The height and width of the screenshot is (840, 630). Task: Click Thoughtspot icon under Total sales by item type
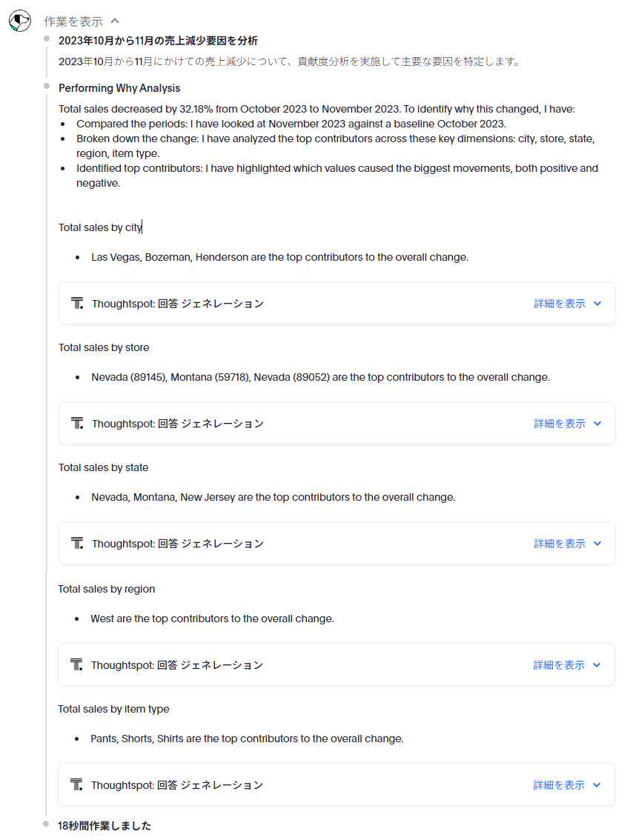tap(76, 785)
